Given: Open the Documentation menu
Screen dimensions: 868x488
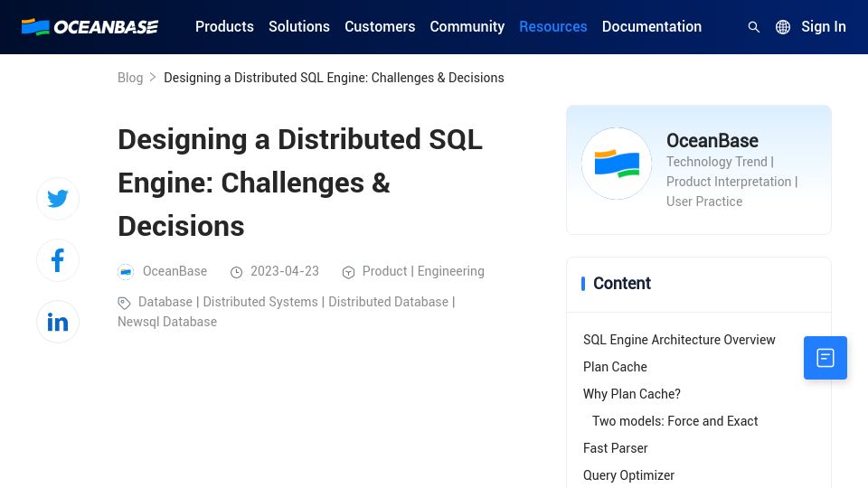Looking at the screenshot, I should pyautogui.click(x=652, y=26).
